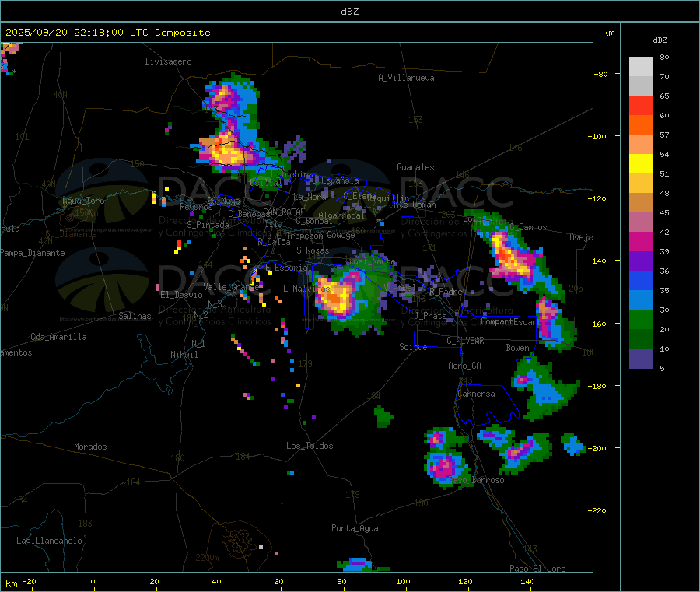Click the G_Campos map label
Image resolution: width=700 pixels, height=592 pixels.
coord(528,227)
